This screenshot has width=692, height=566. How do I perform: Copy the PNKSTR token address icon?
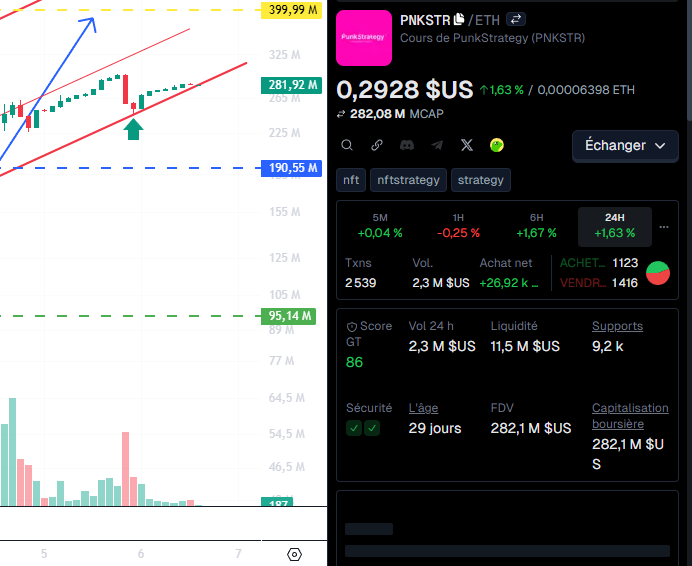click(x=459, y=19)
